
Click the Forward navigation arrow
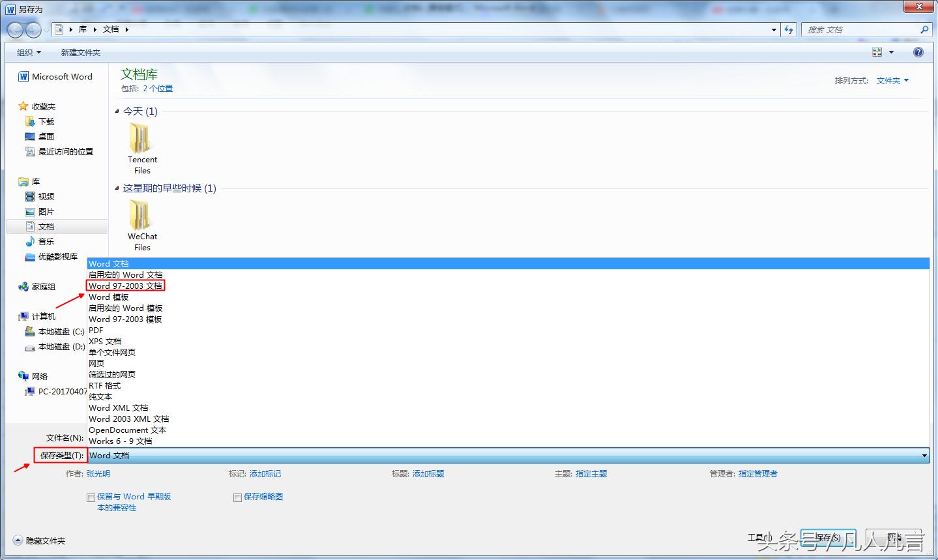point(33,30)
